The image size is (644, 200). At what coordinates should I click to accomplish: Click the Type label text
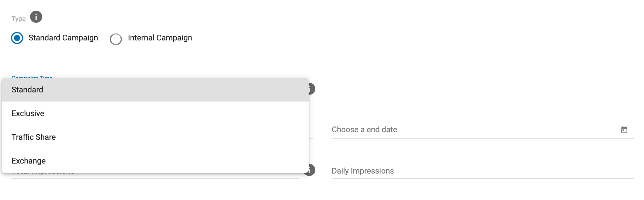pyautogui.click(x=19, y=19)
